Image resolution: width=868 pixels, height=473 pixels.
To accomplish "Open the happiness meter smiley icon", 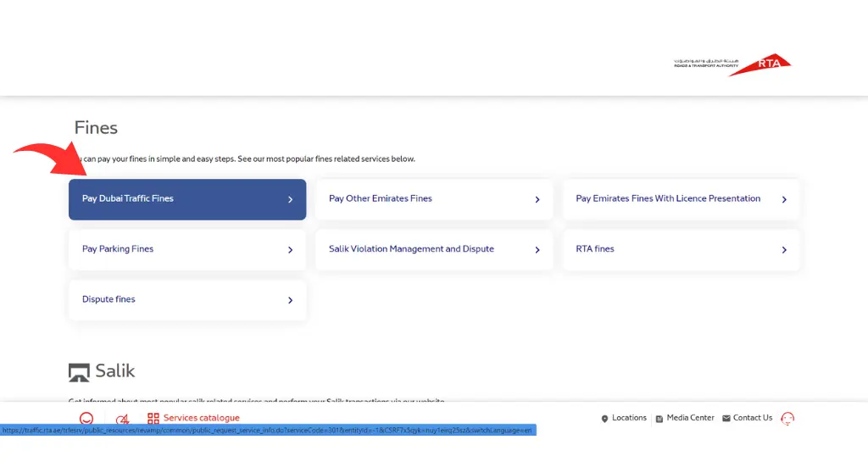I will click(86, 419).
